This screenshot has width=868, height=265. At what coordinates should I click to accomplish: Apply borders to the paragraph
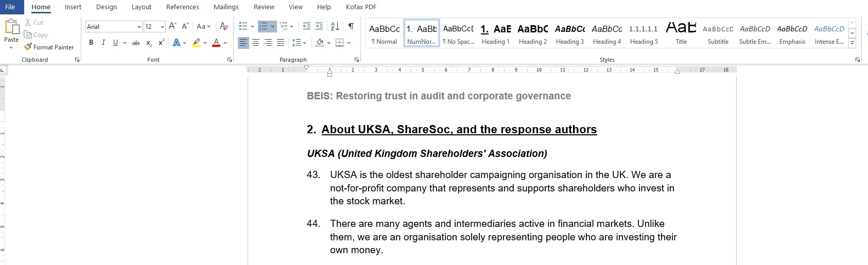point(339,43)
